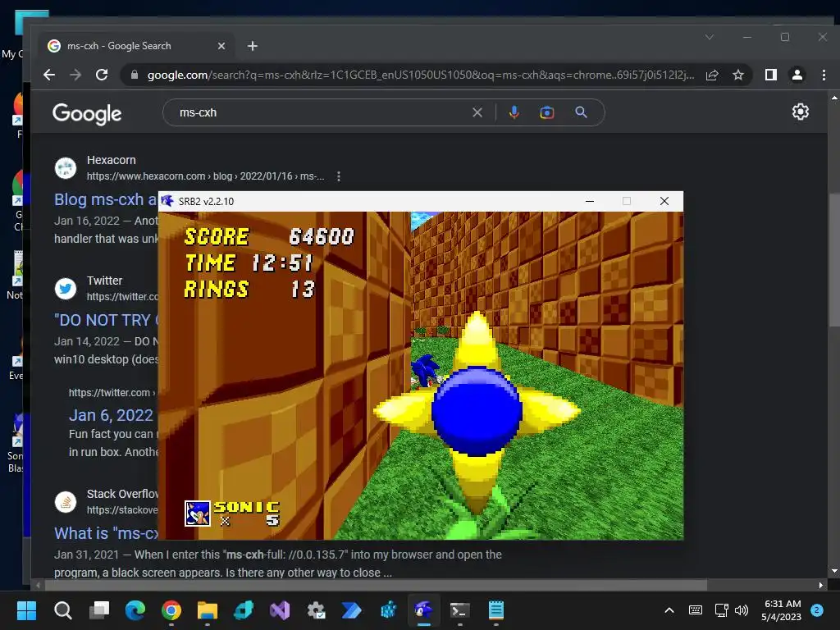Search by image with camera icon
Viewport: 840px width, 630px height.
[x=547, y=112]
